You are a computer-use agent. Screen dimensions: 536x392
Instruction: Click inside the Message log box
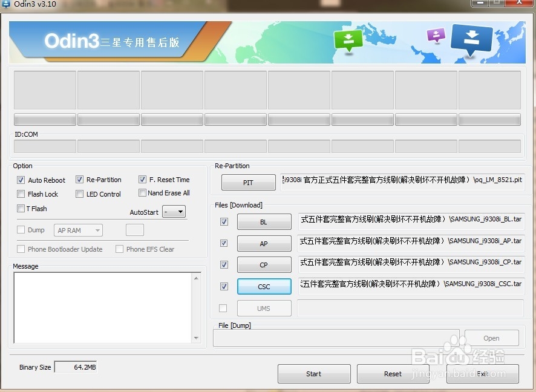(x=103, y=307)
